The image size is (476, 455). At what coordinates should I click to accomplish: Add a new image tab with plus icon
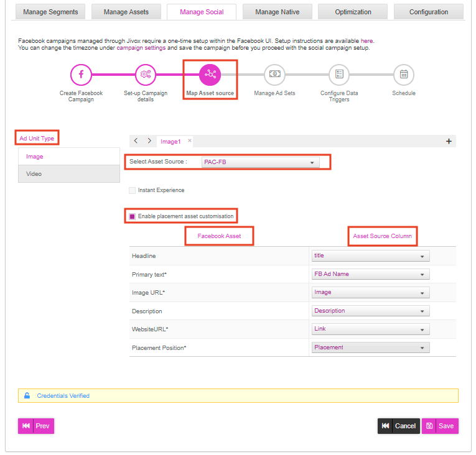coord(449,141)
